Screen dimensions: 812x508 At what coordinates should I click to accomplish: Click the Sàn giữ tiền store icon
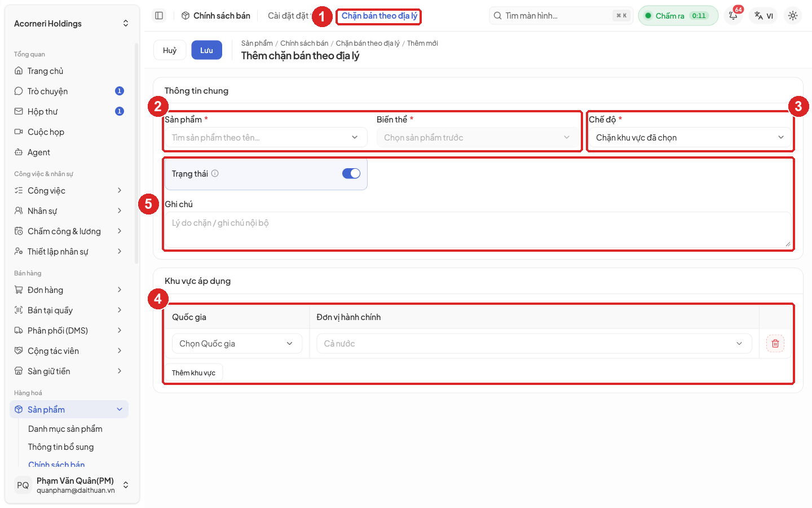tap(19, 371)
